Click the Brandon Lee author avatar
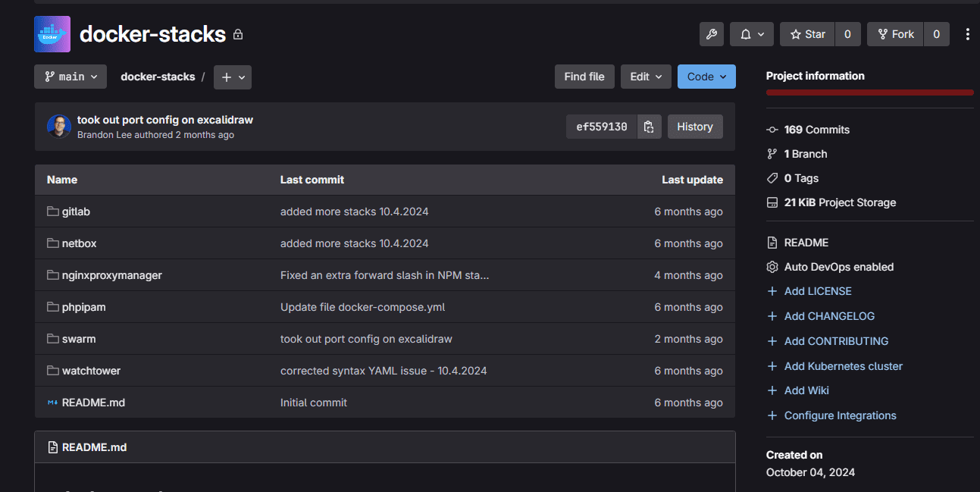980x492 pixels. [59, 127]
